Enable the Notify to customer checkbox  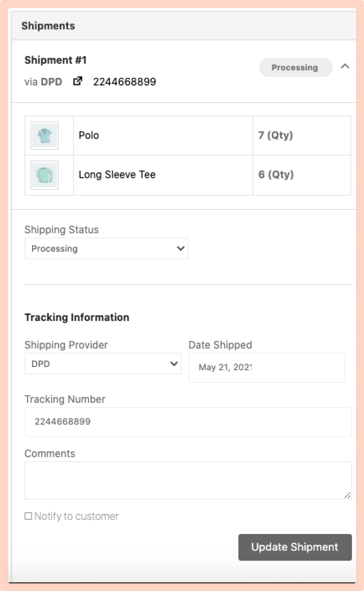pos(29,516)
